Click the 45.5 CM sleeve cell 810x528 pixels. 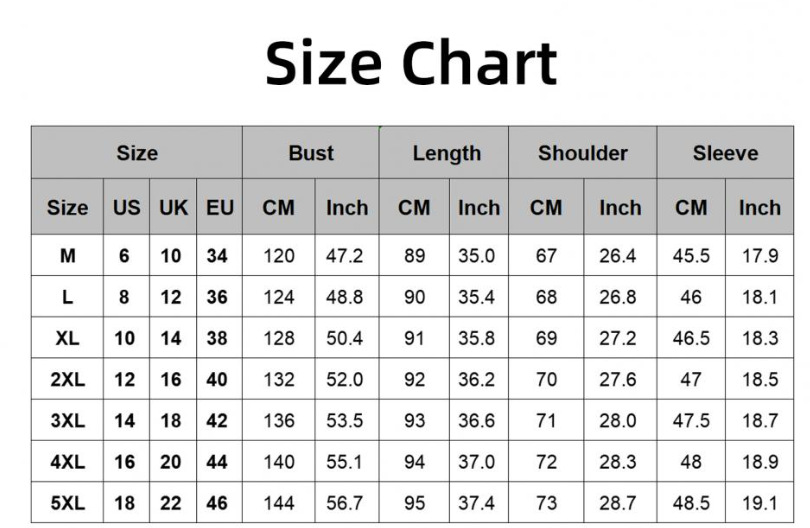coord(691,256)
